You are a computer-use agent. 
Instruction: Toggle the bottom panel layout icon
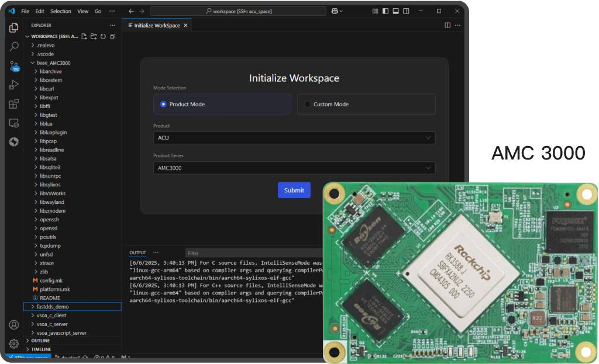click(x=396, y=11)
